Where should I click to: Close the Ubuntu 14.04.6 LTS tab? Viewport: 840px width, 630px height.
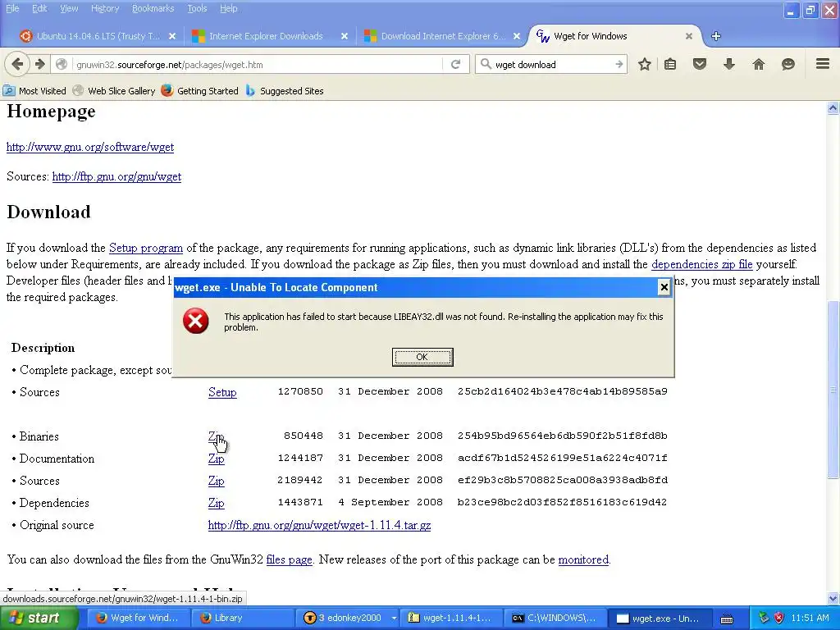(172, 36)
